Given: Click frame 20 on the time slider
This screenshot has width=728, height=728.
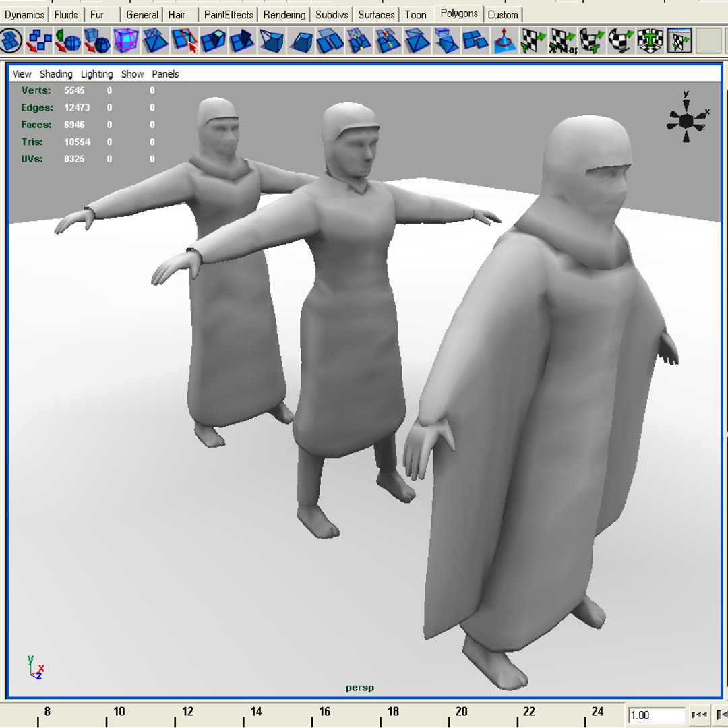Looking at the screenshot, I should 461,711.
